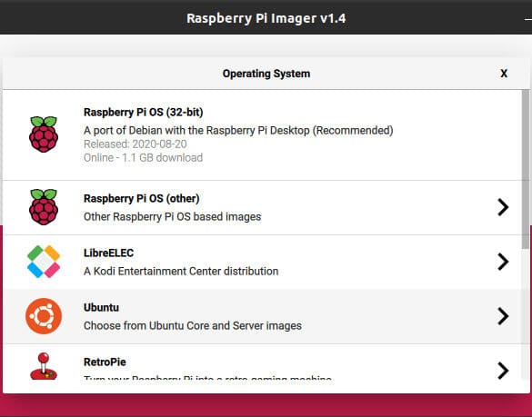
Task: Open the LibreELEC entry title
Action: click(108, 253)
